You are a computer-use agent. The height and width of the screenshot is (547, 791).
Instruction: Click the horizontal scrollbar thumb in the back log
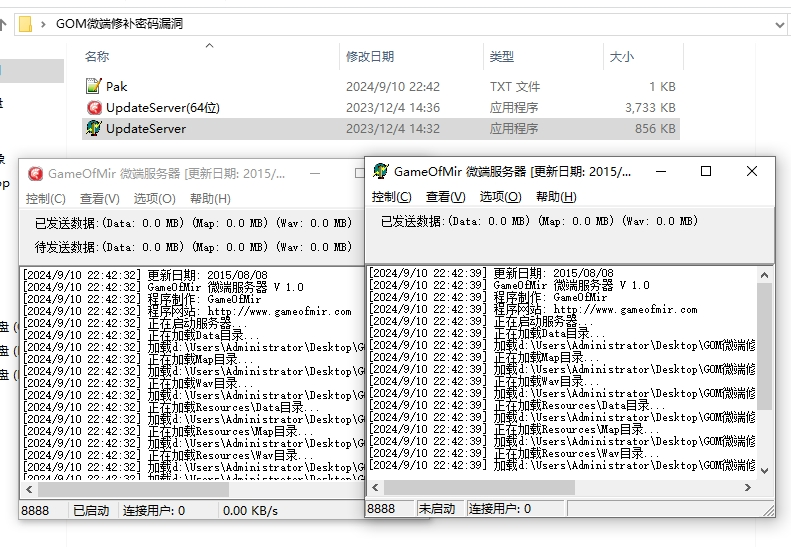(134, 489)
